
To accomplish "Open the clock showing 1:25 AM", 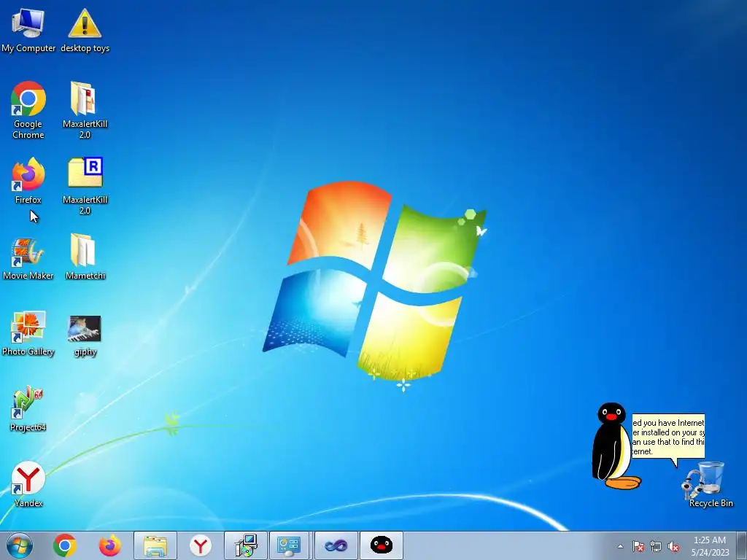I will click(710, 546).
